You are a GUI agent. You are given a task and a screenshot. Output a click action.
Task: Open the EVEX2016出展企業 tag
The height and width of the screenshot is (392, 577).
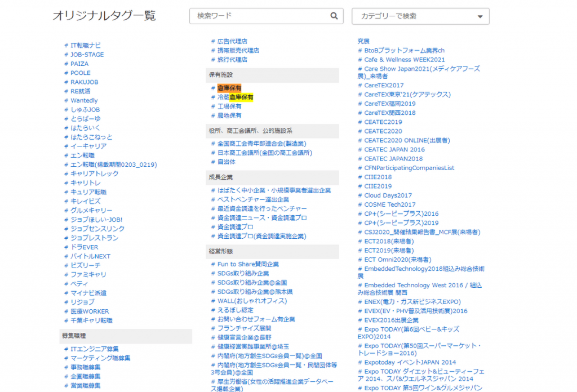coord(391,320)
